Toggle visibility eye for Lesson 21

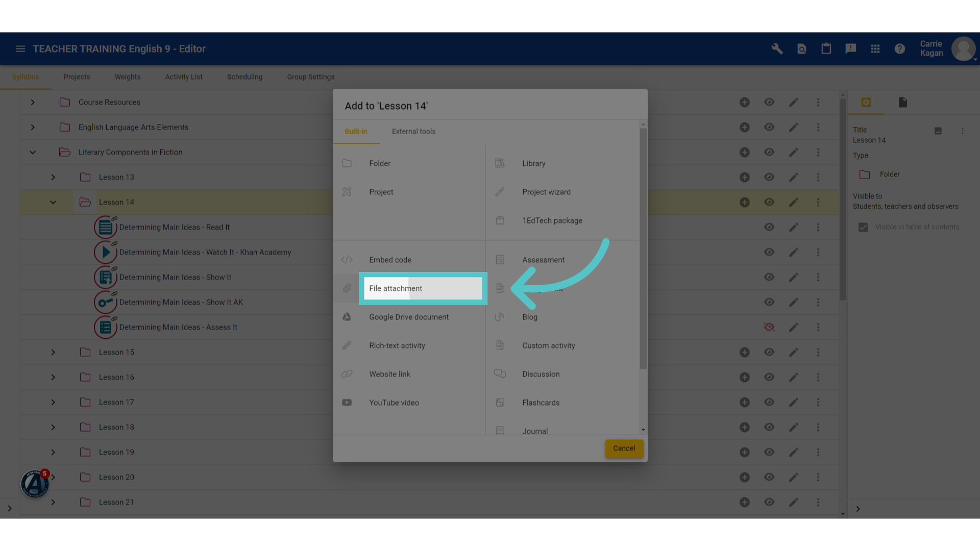click(x=769, y=503)
